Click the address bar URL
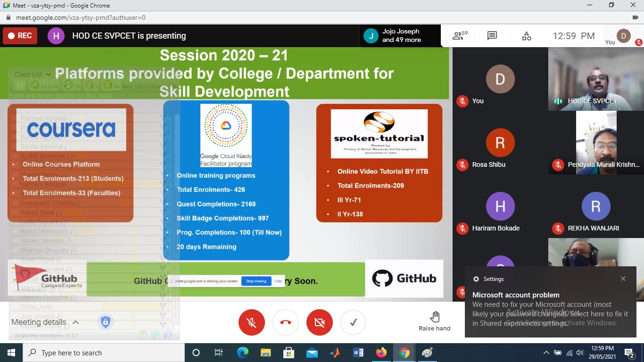Image resolution: width=644 pixels, height=362 pixels. click(81, 17)
